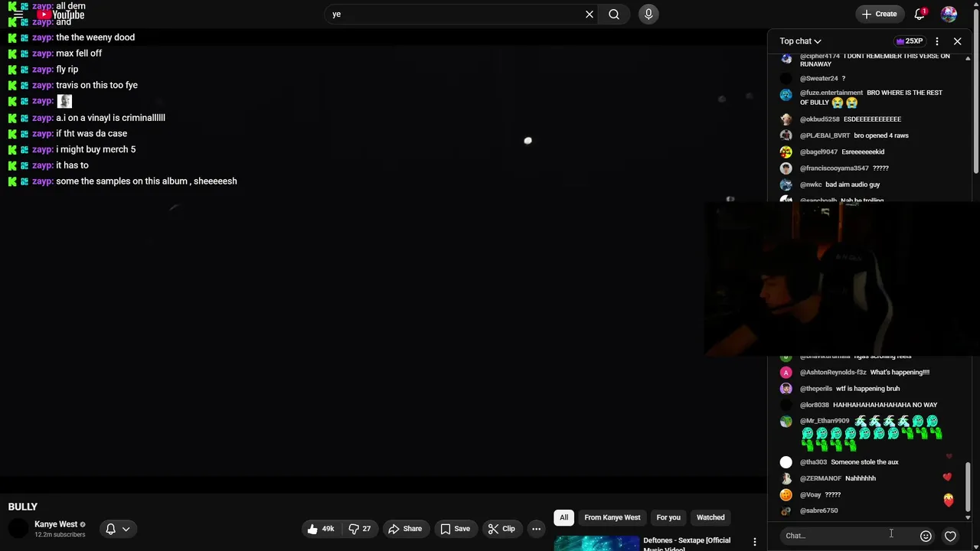This screenshot has height=551, width=980.
Task: Click @theperils chat message
Action: [x=867, y=389]
